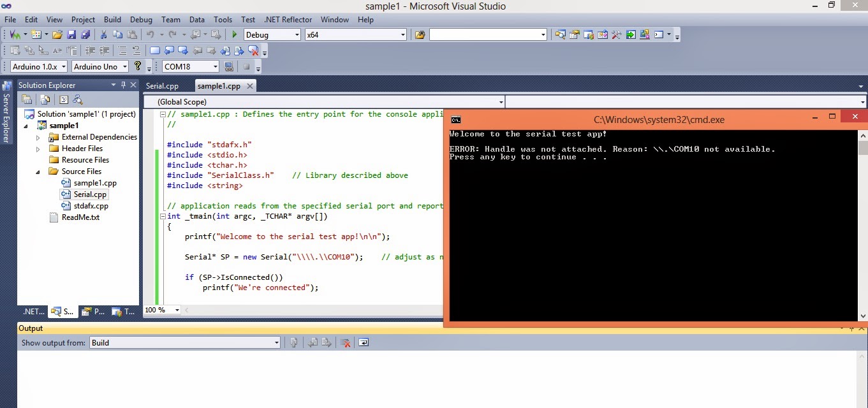The width and height of the screenshot is (868, 408).
Task: Open Solution Explorer via magnifier toolbar icon
Action: click(560, 34)
